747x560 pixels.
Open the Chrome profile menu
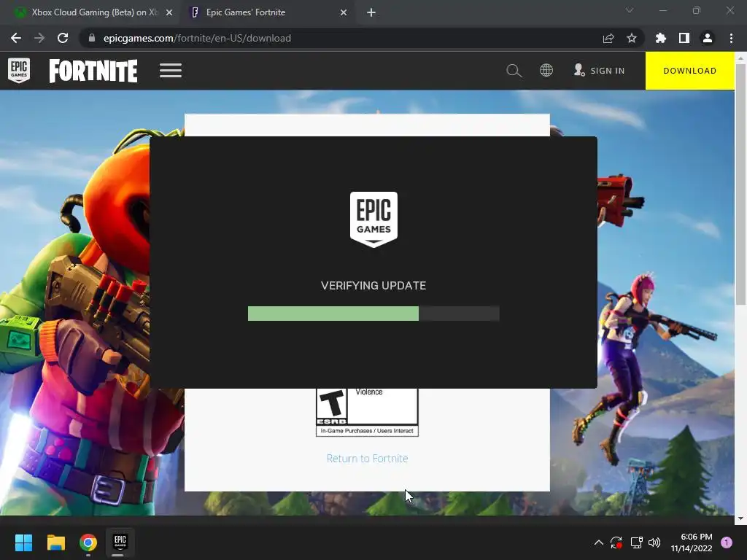[x=708, y=38]
